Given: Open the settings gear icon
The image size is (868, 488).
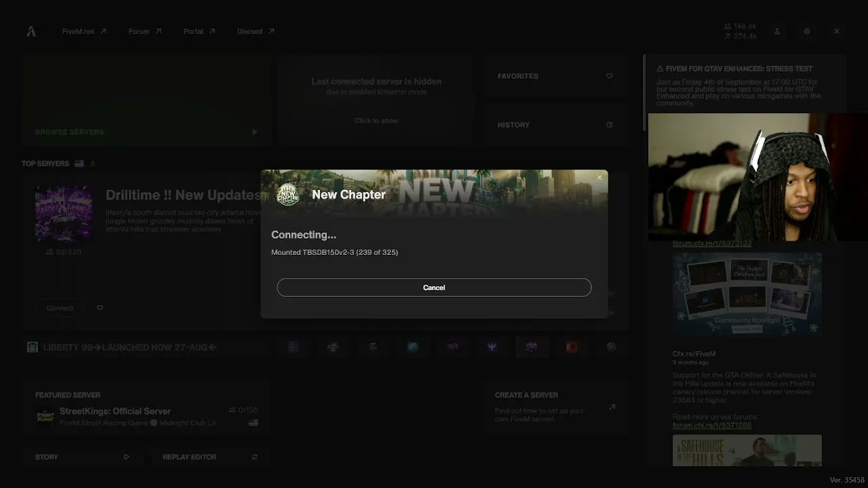Looking at the screenshot, I should [x=807, y=31].
